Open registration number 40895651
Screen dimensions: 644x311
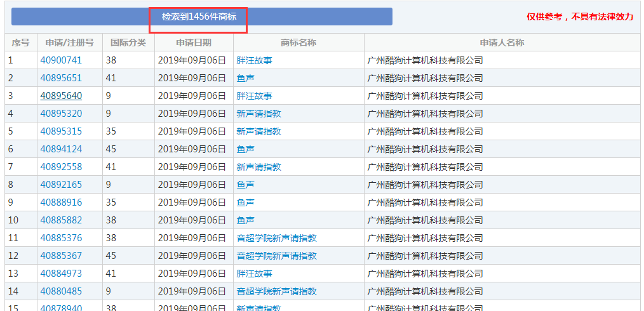point(61,78)
